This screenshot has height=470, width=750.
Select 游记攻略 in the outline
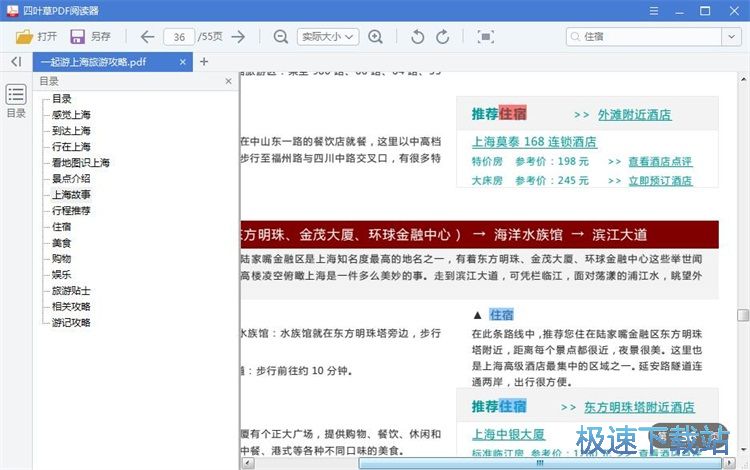click(x=71, y=323)
